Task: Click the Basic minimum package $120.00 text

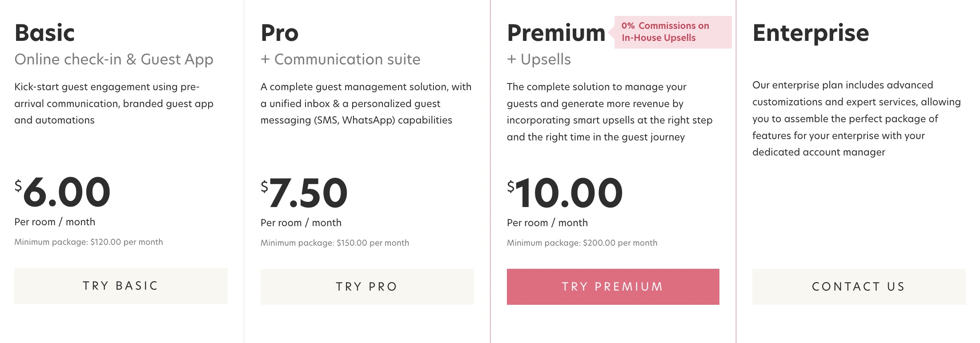Action: point(88,242)
